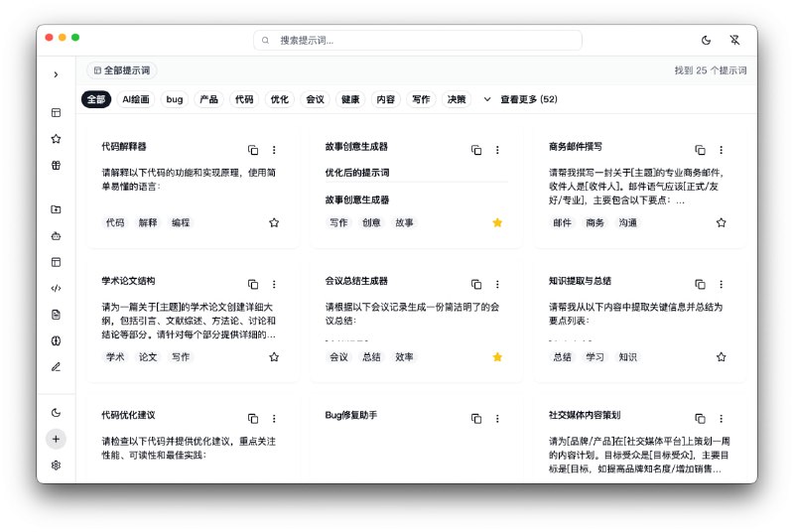Screen dimensions: 794x532
Task: Select the 会议 filter tag
Action: 315,99
